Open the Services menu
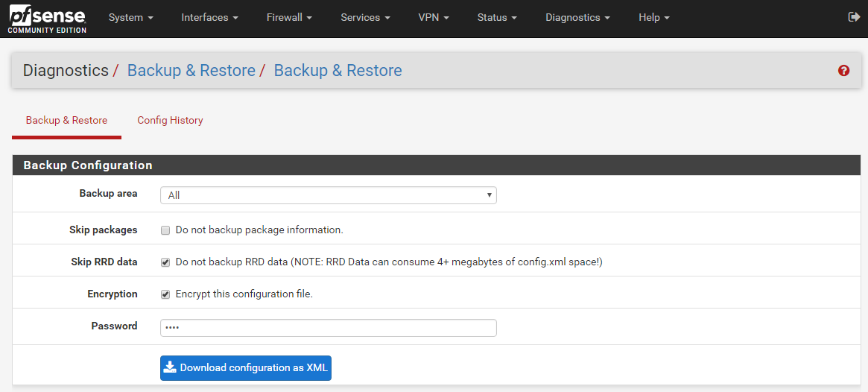868x392 pixels. 365,17
